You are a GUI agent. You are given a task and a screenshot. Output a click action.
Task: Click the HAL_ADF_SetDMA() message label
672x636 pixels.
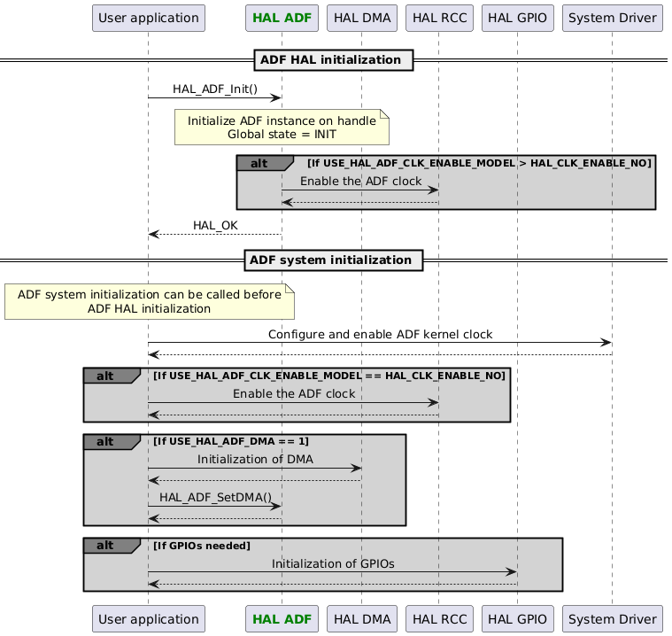215,498
